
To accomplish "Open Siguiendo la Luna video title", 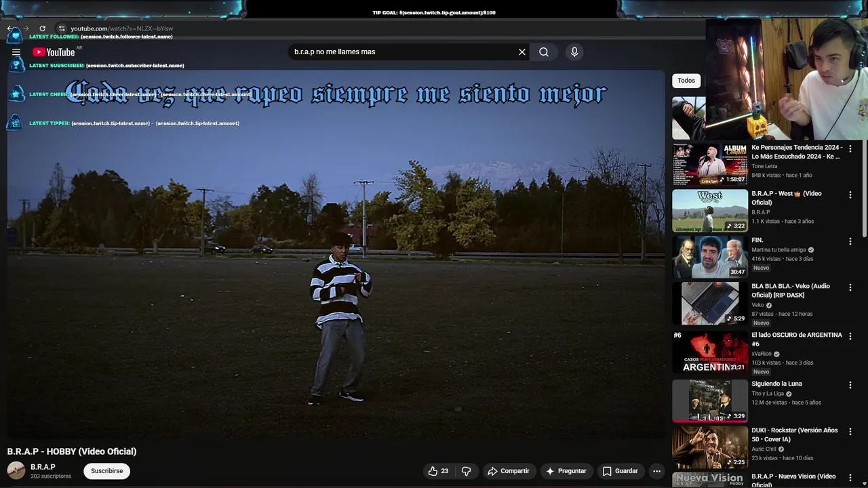I will [776, 384].
